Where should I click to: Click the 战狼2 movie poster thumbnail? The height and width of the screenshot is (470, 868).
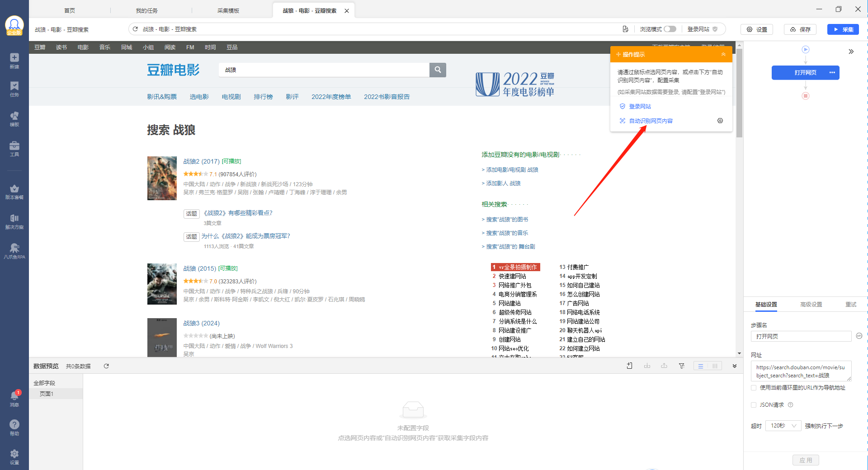point(162,178)
